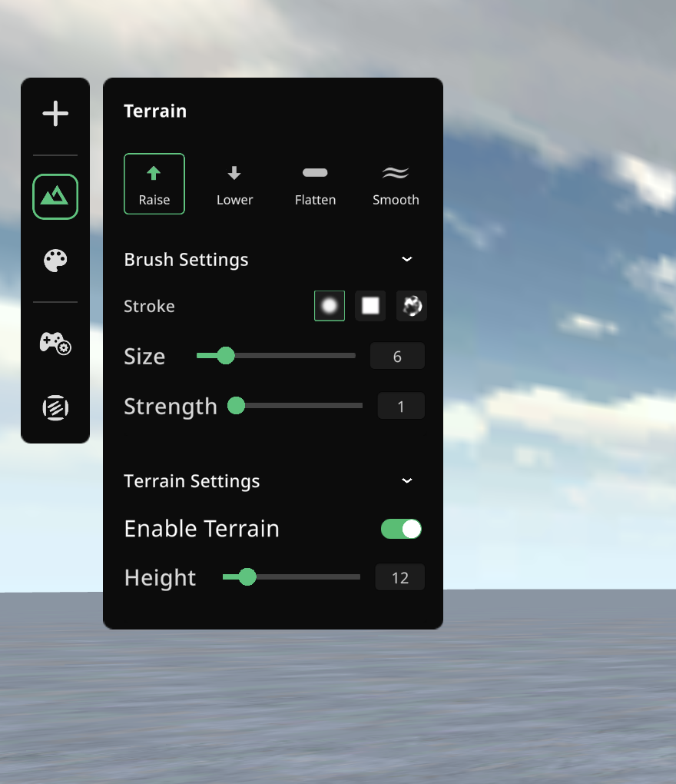Collapse the Terrain Settings section
This screenshot has width=676, height=784.
point(407,481)
